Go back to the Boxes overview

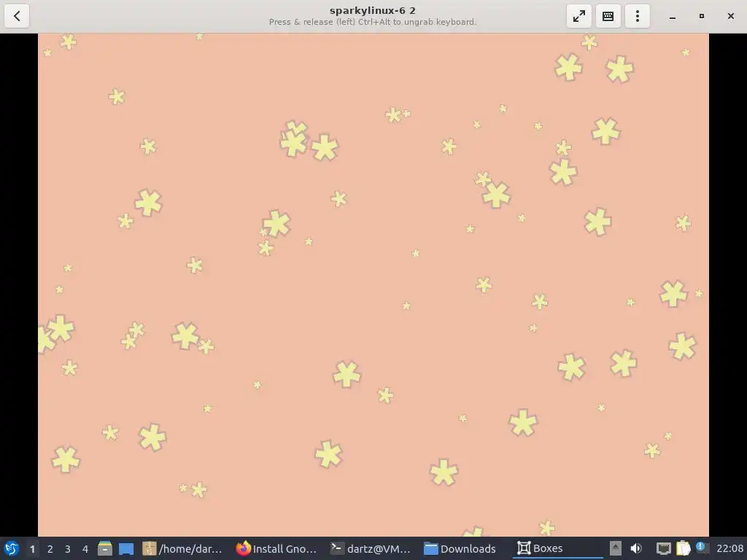(17, 16)
